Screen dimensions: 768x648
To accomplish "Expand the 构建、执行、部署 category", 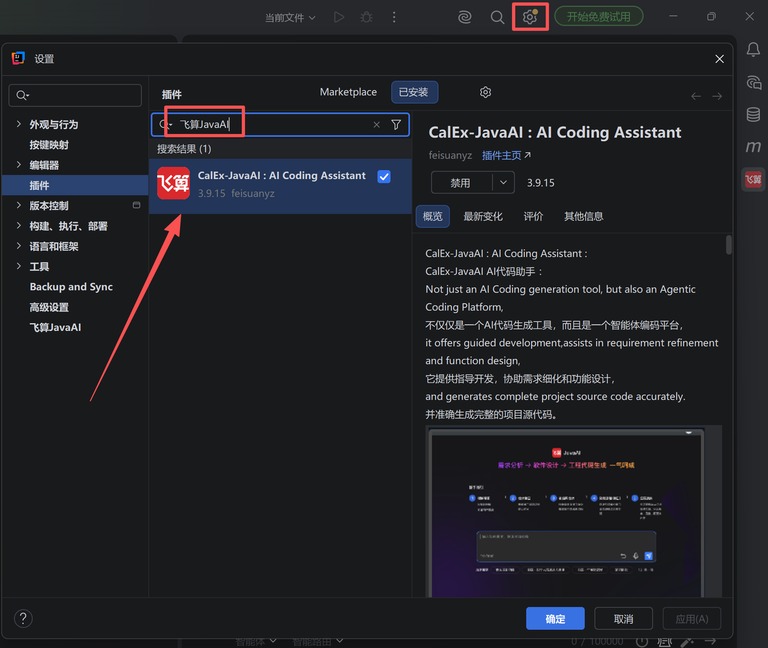I will point(19,225).
